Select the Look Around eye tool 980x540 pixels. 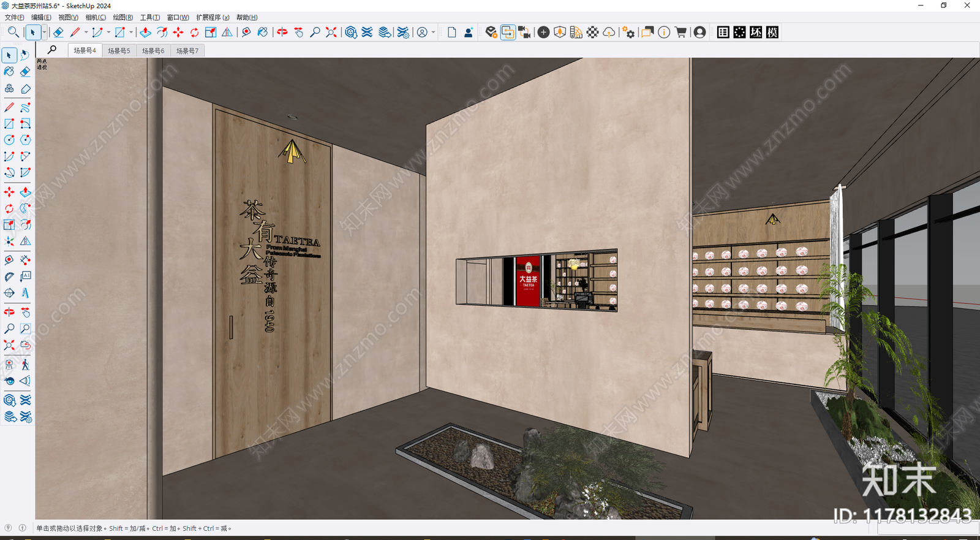pyautogui.click(x=9, y=381)
